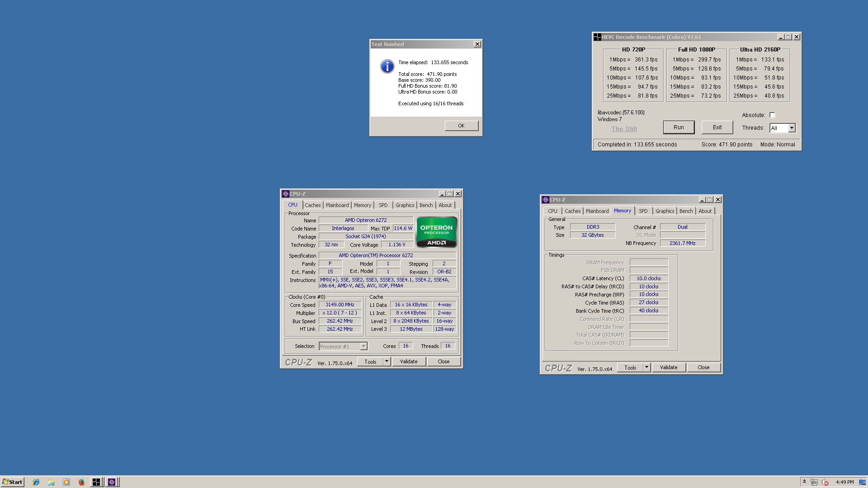Open Graphics tab in left CPU-Z window
868x488 pixels.
pos(405,205)
